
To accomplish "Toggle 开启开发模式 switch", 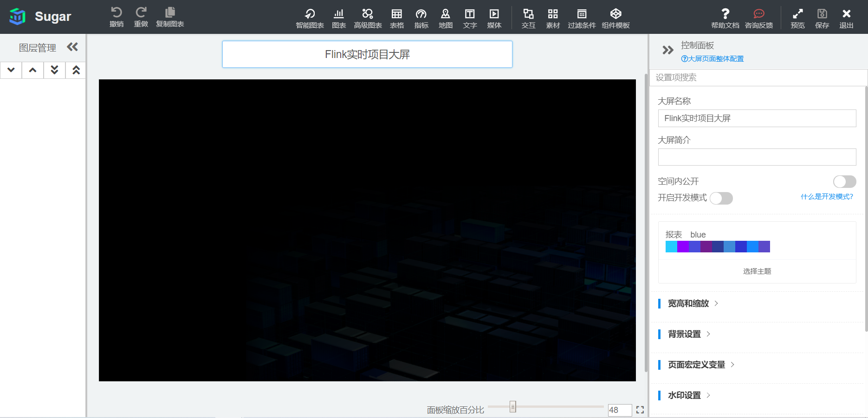I will pyautogui.click(x=721, y=198).
